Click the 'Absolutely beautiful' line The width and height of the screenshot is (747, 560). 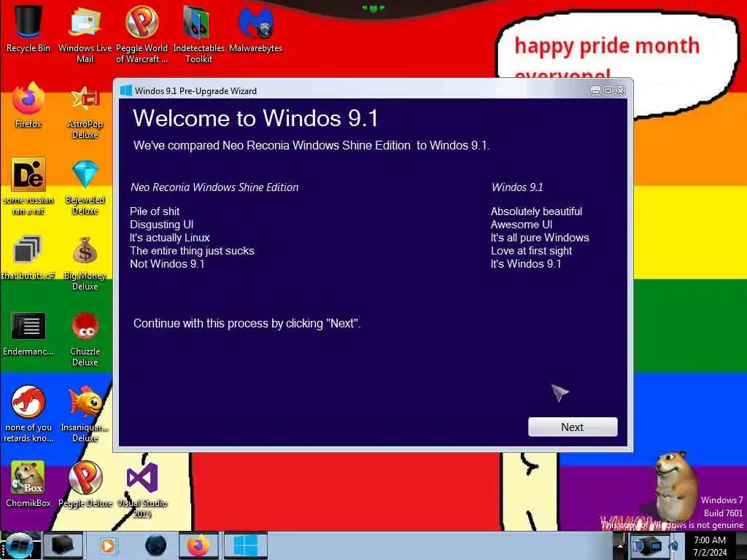click(536, 211)
